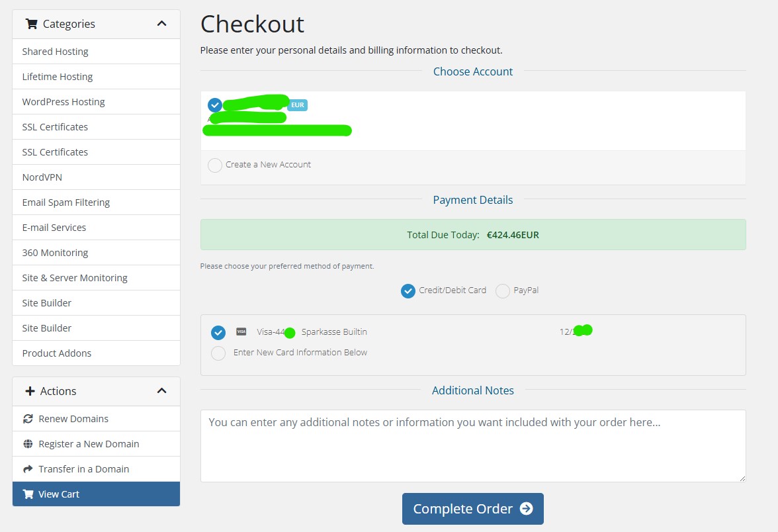Click the View Cart shopping cart icon
Image resolution: width=778 pixels, height=532 pixels.
28,494
